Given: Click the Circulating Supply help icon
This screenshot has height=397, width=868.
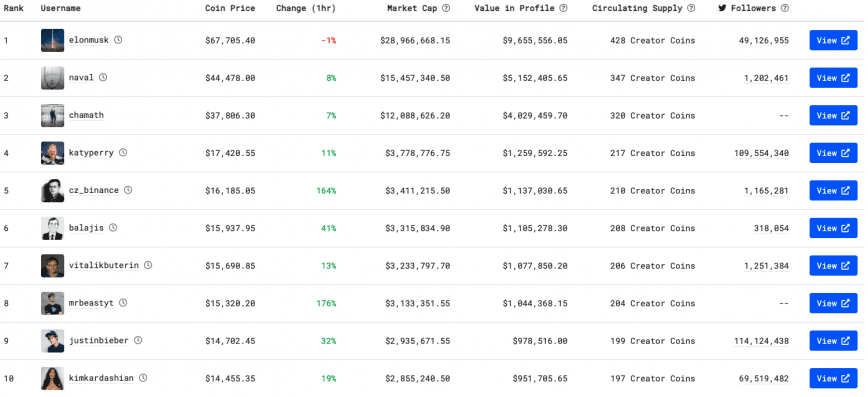Looking at the screenshot, I should [691, 8].
